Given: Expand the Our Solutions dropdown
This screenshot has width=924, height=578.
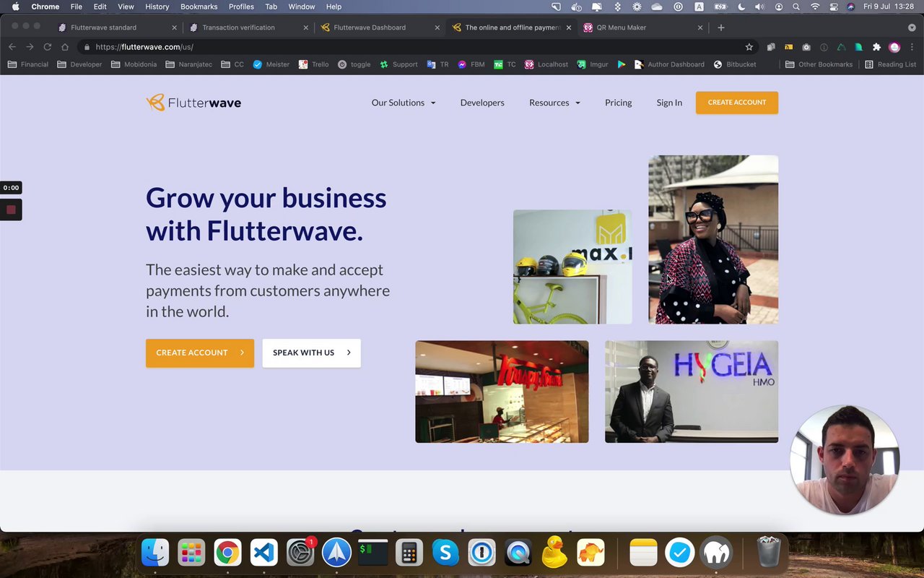Looking at the screenshot, I should pos(404,103).
